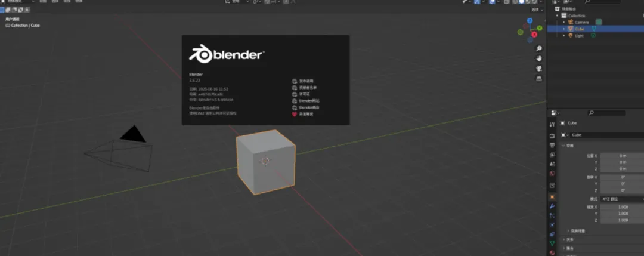Viewport: 644px width, 256px height.
Task: Open 贡献者名单 credits link
Action: 304,88
